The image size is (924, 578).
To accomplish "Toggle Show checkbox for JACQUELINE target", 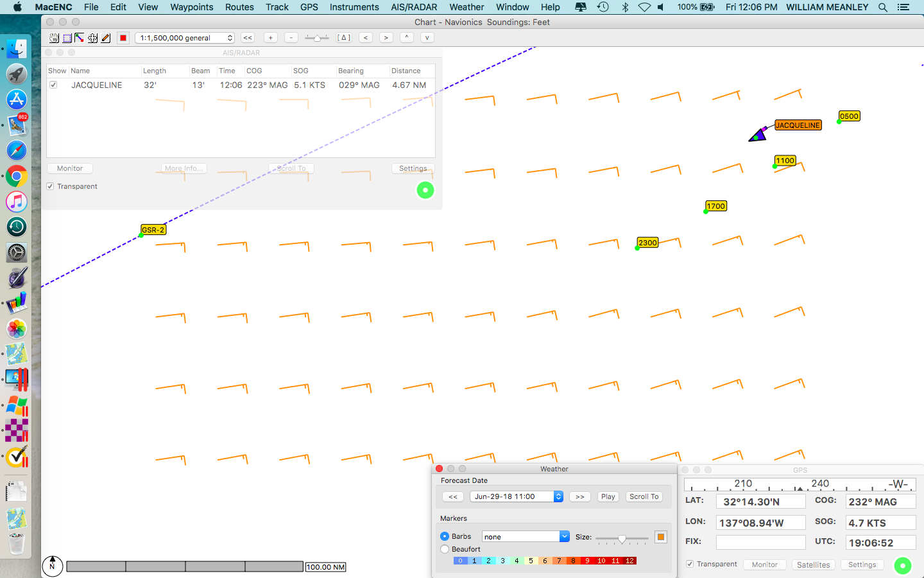I will (x=53, y=85).
